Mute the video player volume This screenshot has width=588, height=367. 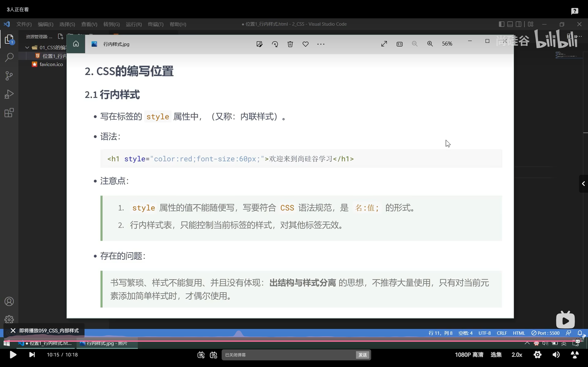tap(556, 355)
